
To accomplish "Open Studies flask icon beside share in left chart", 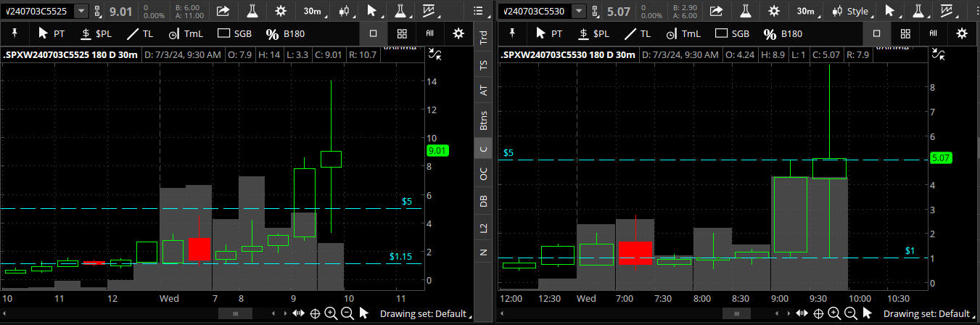I will 252,11.
